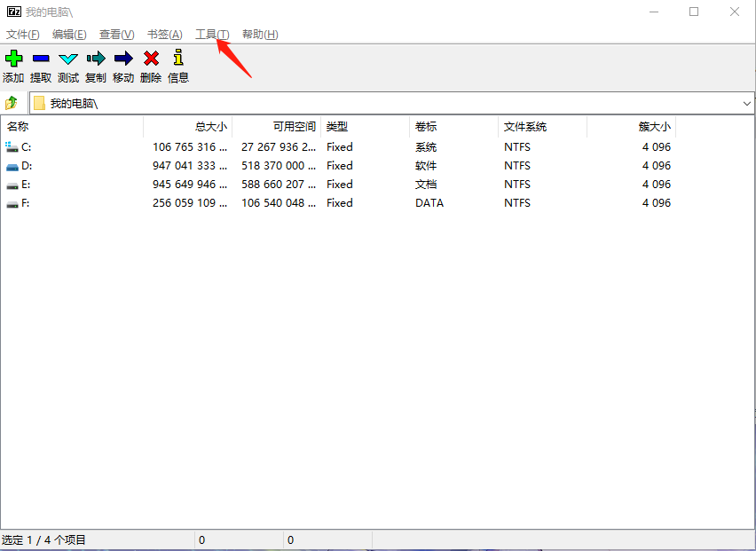Image resolution: width=756 pixels, height=551 pixels.
Task: Open the 查看(V) view menu
Action: (x=116, y=35)
